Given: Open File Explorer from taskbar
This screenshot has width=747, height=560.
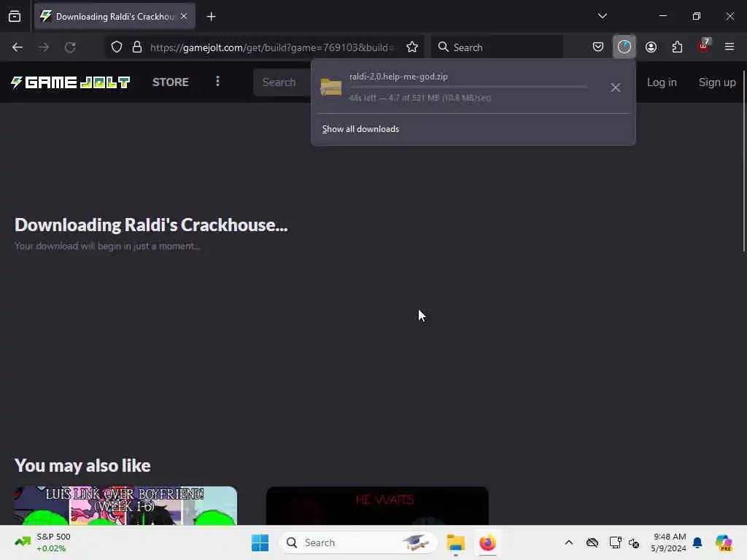Looking at the screenshot, I should pyautogui.click(x=455, y=542).
